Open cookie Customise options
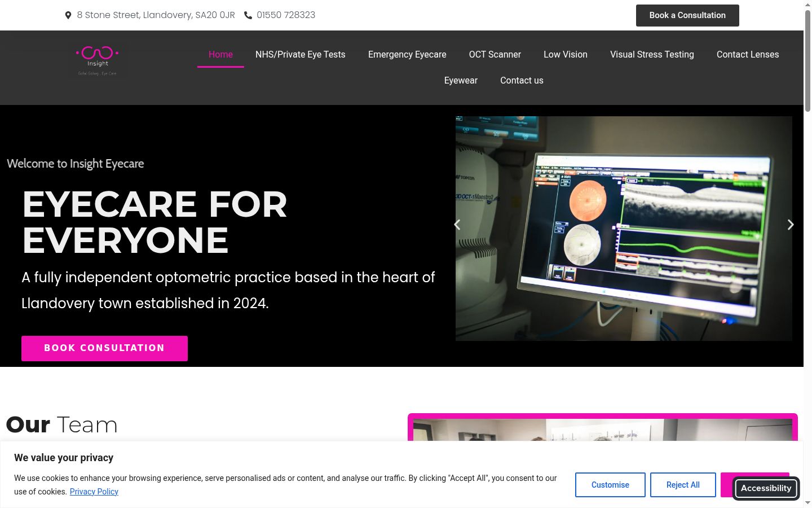 click(x=610, y=485)
